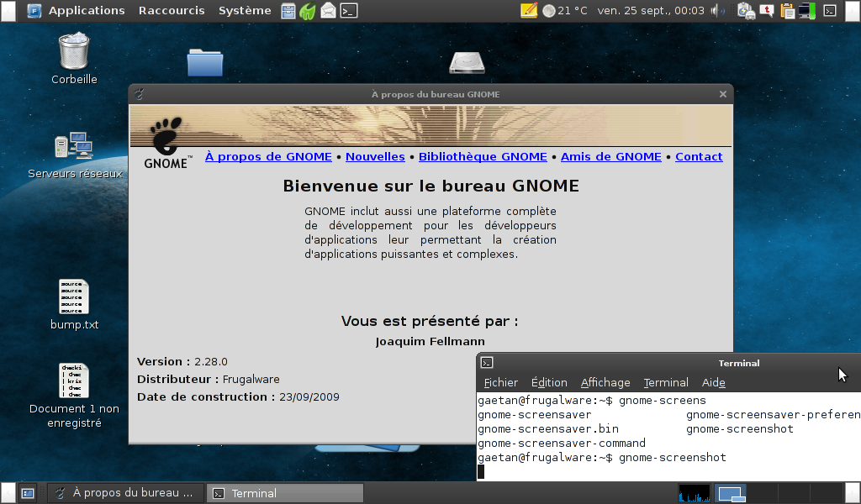Open the Édition menu in Terminal
Screen dimensions: 861x504
[549, 383]
